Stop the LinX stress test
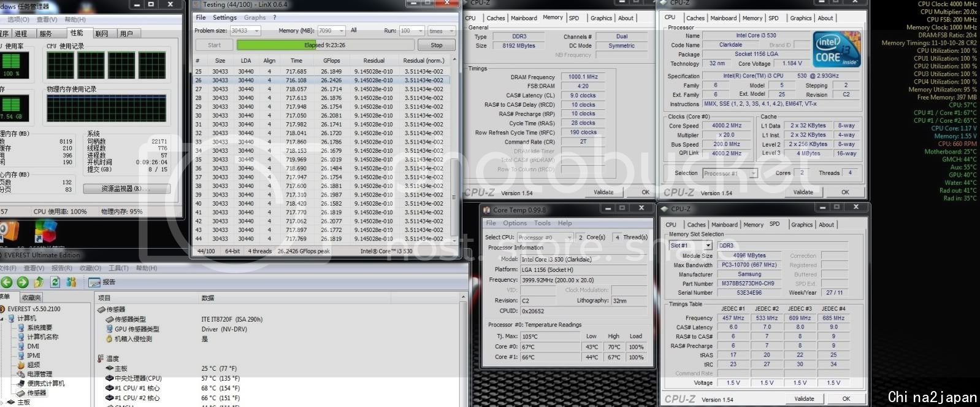Image resolution: width=980 pixels, height=407 pixels. point(436,45)
